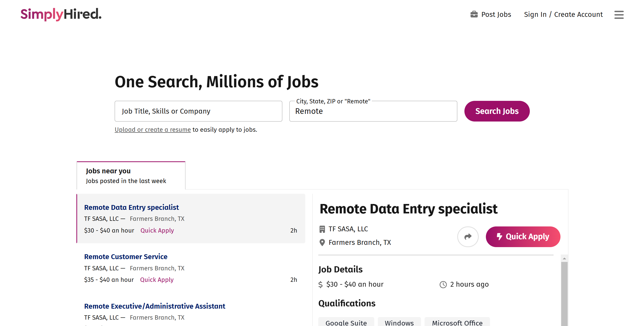
Task: Open the Post Jobs link
Action: coord(491,14)
